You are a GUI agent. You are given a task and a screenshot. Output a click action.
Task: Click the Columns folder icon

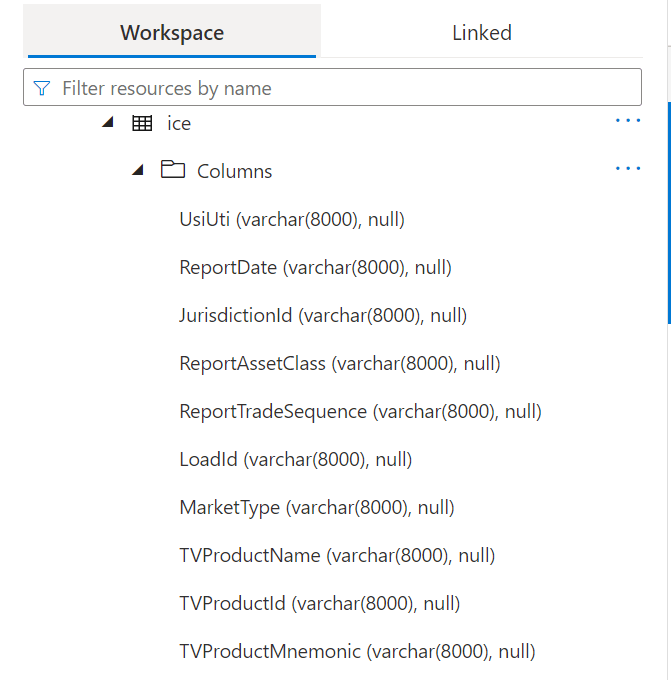point(173,169)
